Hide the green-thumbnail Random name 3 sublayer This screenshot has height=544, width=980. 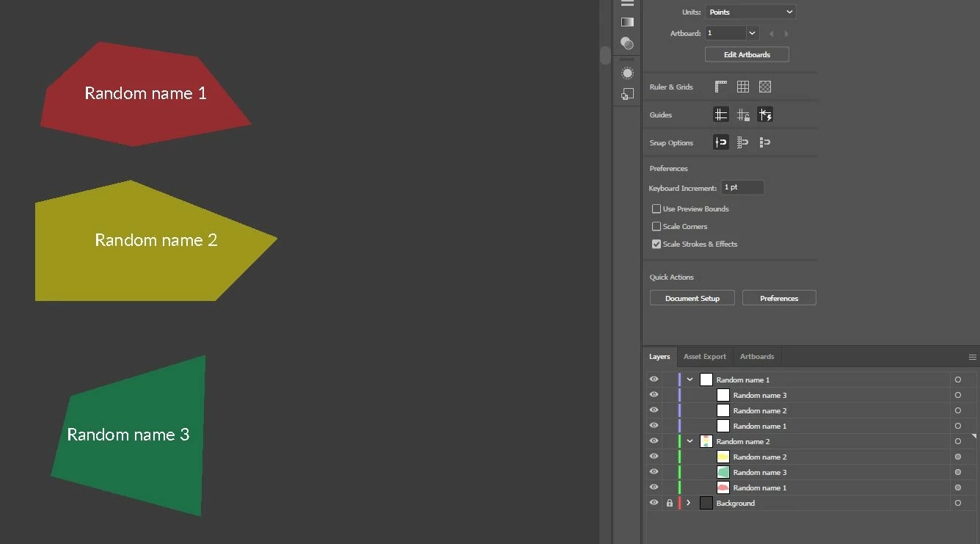654,472
